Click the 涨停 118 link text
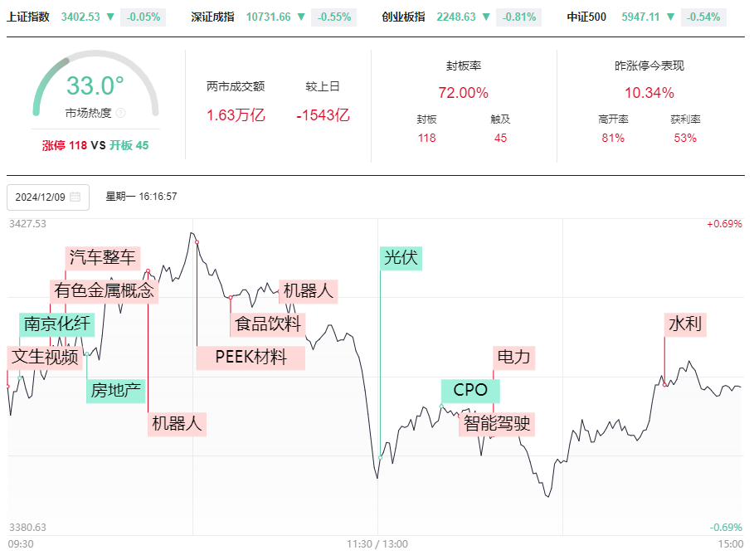 65,145
